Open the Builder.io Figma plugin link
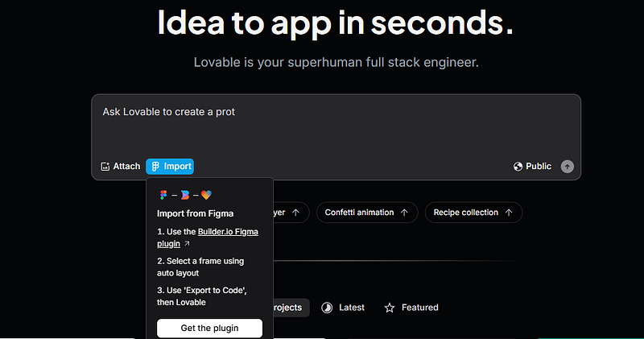This screenshot has width=644, height=339. point(208,238)
